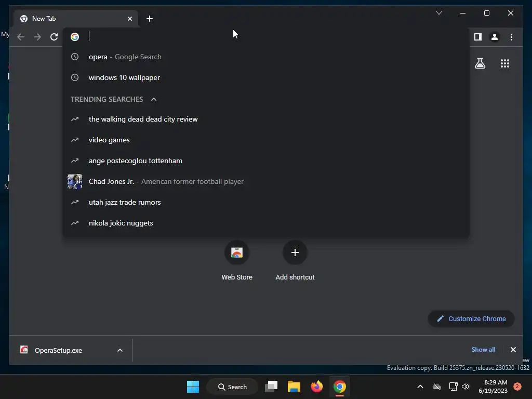Open the Chrome profile icon
This screenshot has width=532, height=399.
[x=495, y=37]
